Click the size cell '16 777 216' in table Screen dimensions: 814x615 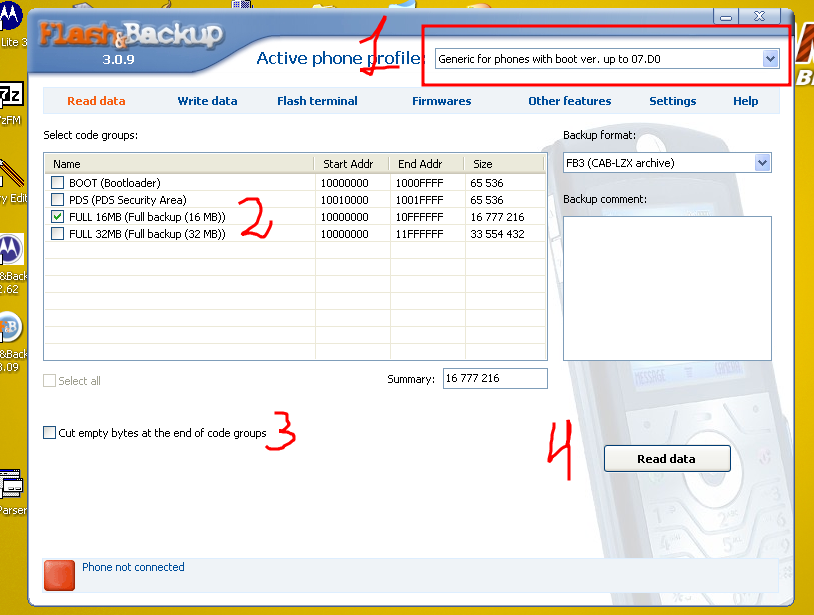pos(497,217)
